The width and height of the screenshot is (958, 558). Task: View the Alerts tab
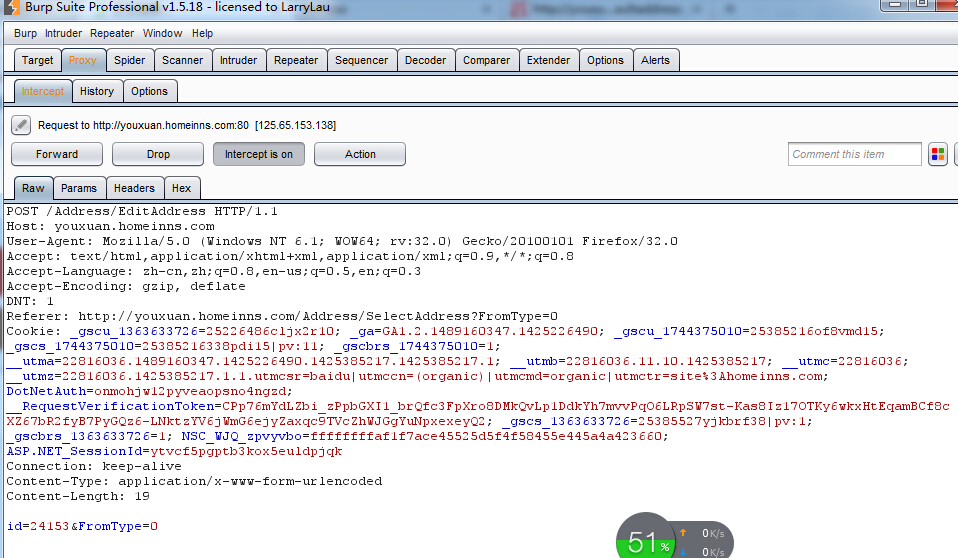point(655,60)
